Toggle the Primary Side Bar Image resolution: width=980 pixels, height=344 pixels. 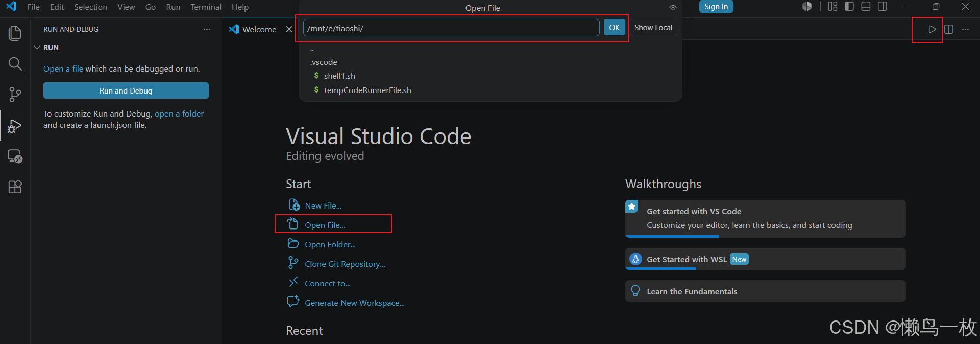coord(849,7)
